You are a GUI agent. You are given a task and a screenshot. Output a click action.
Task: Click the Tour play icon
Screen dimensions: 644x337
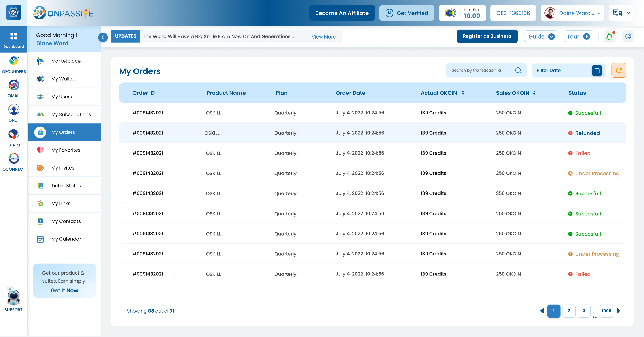(586, 36)
